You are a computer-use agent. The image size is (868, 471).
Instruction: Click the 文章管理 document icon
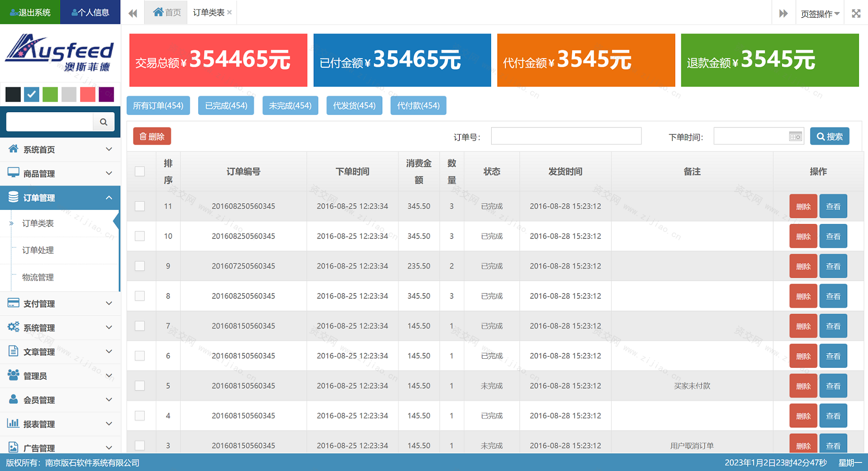pyautogui.click(x=13, y=351)
